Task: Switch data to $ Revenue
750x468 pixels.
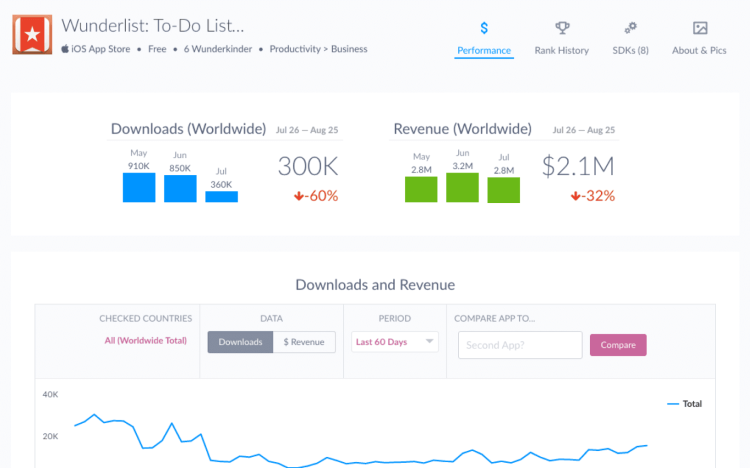Action: pyautogui.click(x=304, y=342)
